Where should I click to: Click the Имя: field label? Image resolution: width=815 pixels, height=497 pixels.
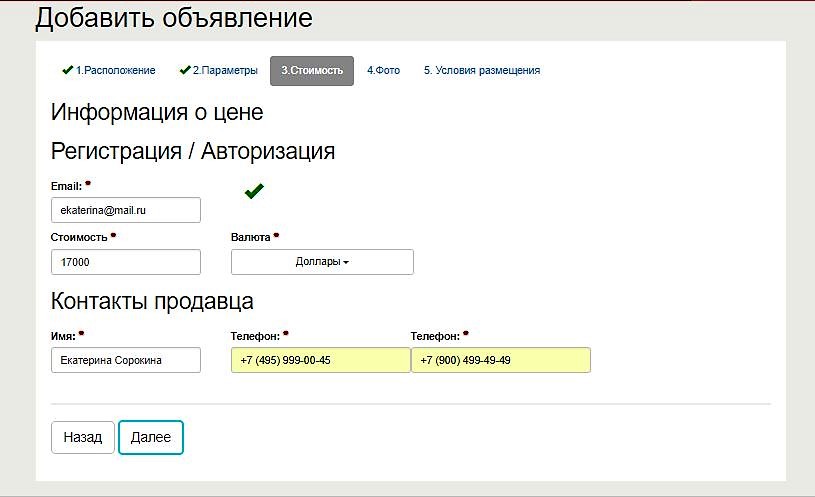pos(63,336)
